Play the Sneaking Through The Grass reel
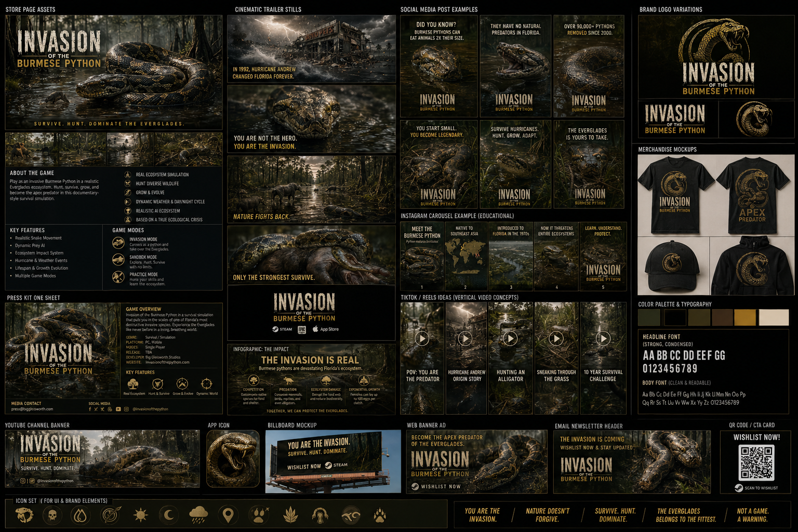Image resolution: width=798 pixels, height=532 pixels. tap(556, 339)
